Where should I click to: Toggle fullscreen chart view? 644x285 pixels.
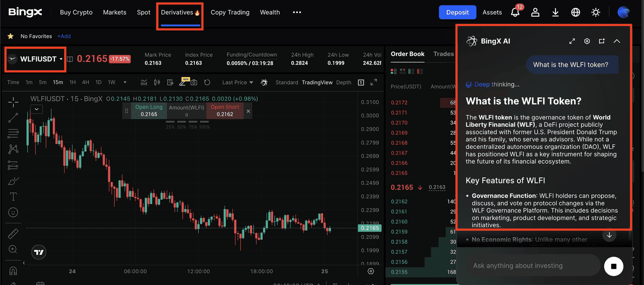coord(373,82)
